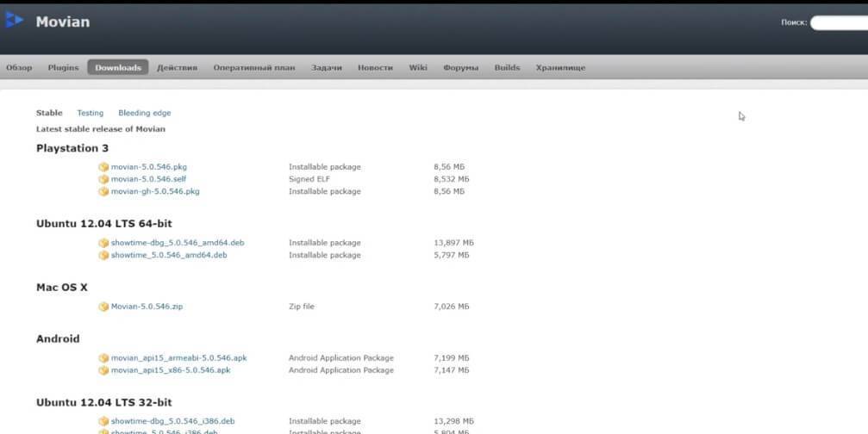The height and width of the screenshot is (434, 868).
Task: Click the Ubuntu 12.04 LTS 64-bit heading
Action: pos(104,223)
